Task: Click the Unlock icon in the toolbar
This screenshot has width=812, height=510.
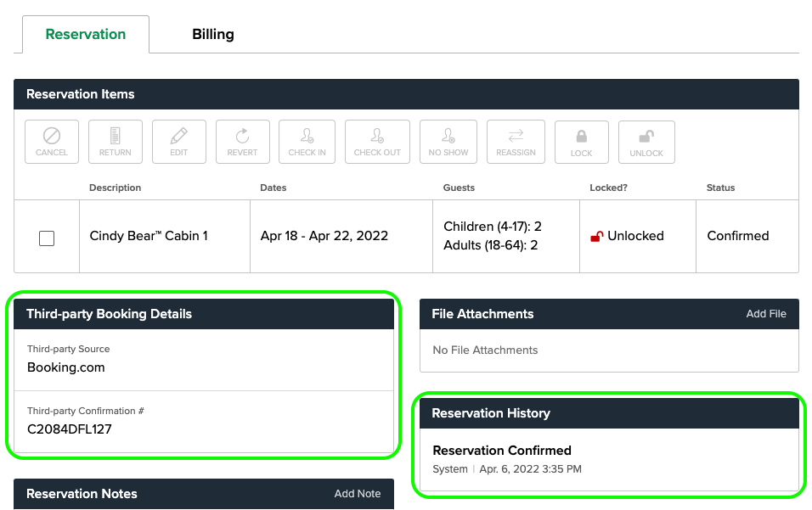Action: click(x=646, y=142)
